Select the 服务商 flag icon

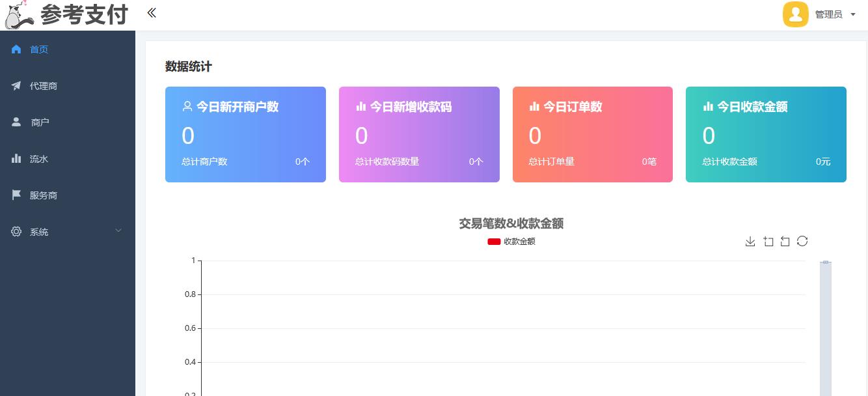coord(16,195)
